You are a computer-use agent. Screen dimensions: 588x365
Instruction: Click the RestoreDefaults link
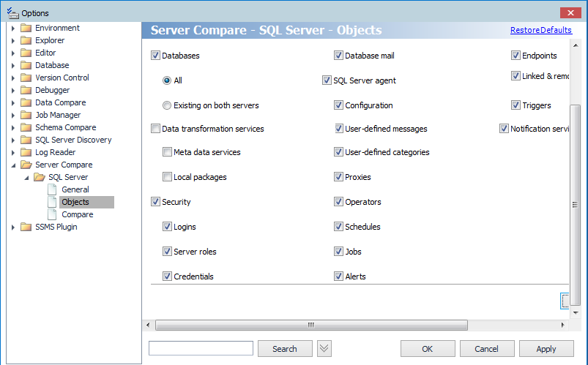[541, 30]
